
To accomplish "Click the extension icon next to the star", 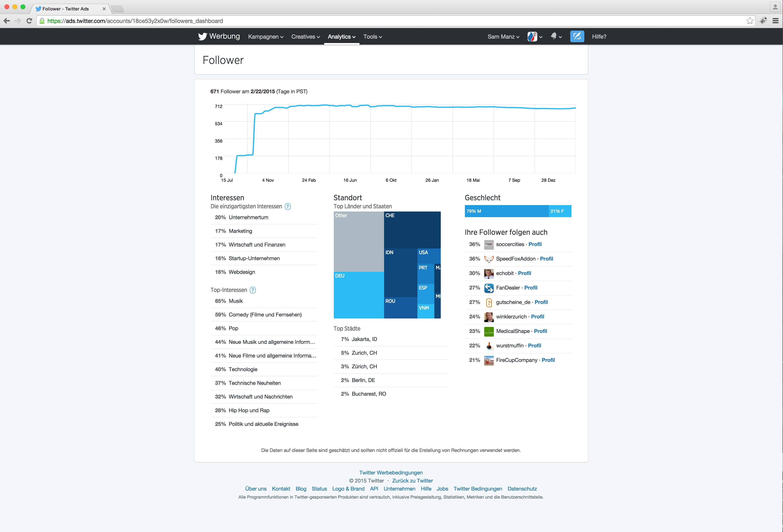I will click(763, 21).
